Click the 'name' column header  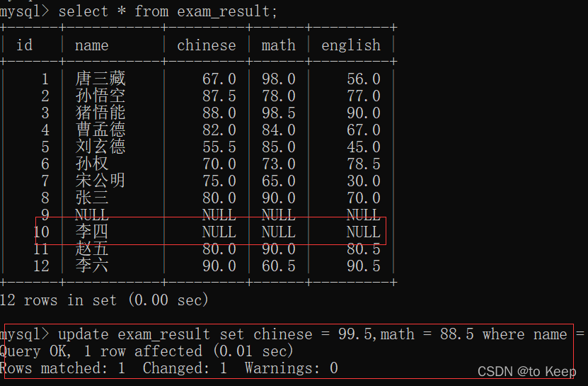click(x=92, y=45)
